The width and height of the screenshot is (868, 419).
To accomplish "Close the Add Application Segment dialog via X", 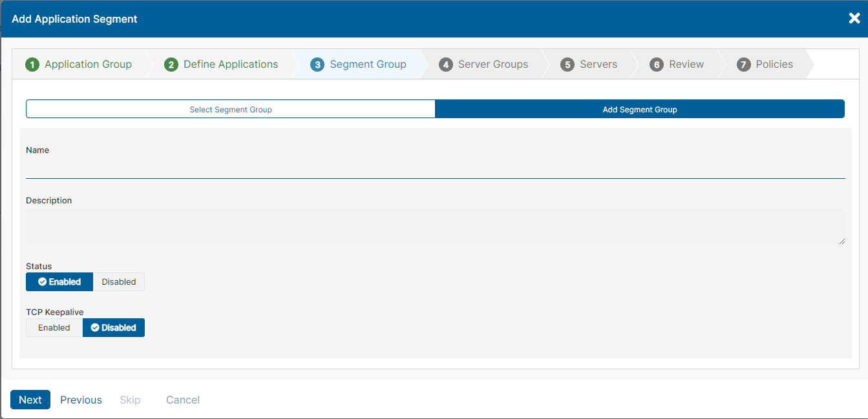I will pos(854,18).
